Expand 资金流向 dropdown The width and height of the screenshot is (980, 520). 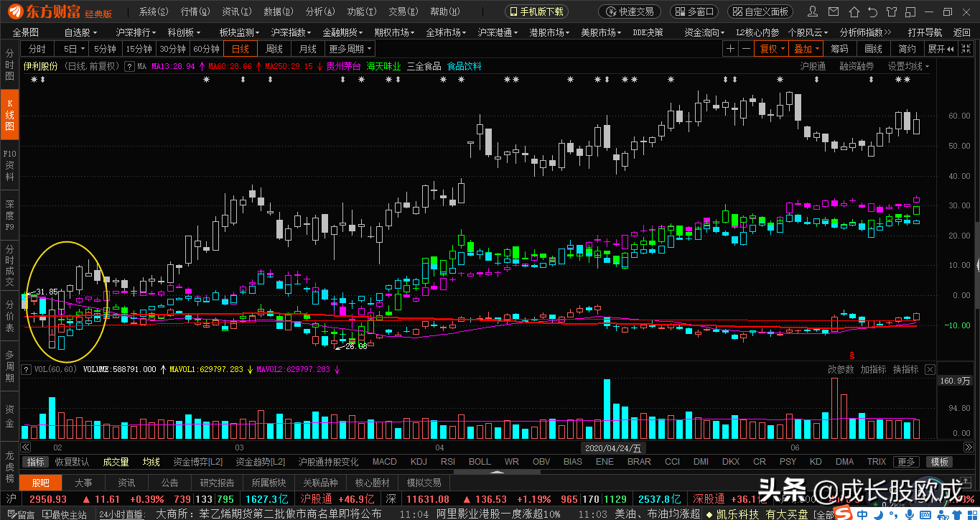coord(705,32)
